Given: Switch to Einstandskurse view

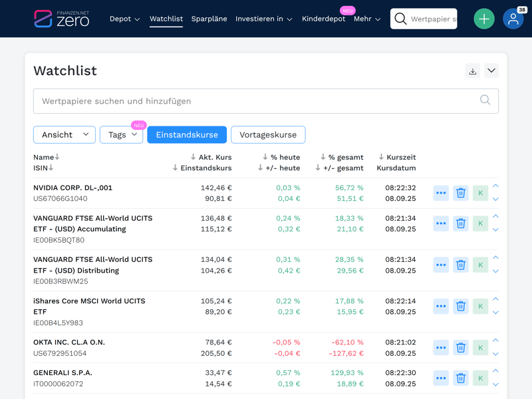Looking at the screenshot, I should point(187,135).
